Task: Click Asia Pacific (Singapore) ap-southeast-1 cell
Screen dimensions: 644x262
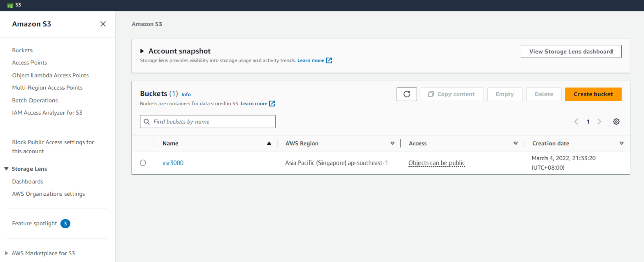Action: point(337,163)
